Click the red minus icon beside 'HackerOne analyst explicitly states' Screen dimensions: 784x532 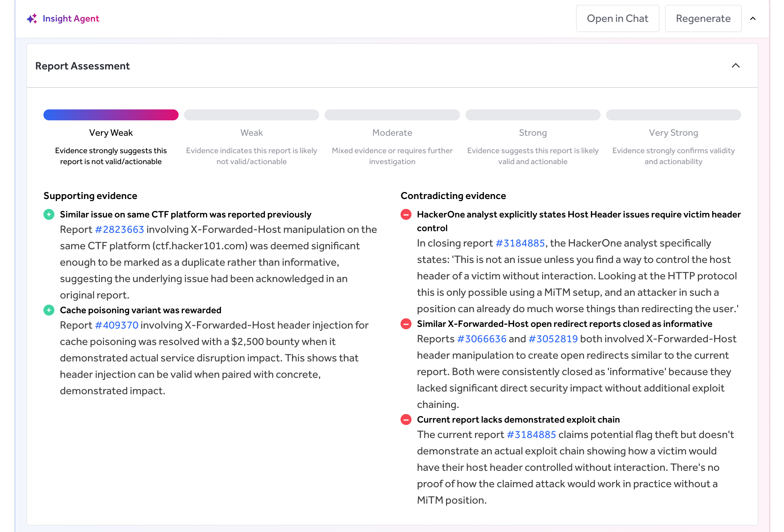(x=406, y=214)
